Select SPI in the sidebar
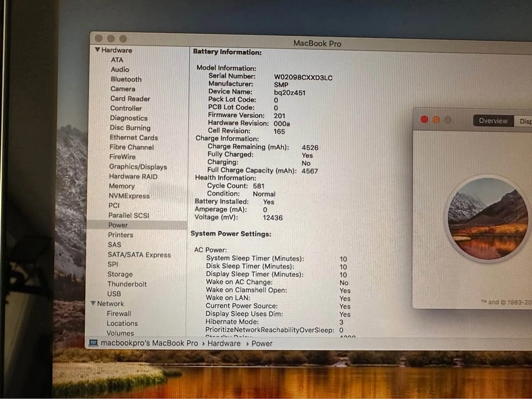The height and width of the screenshot is (399, 532). [x=112, y=264]
